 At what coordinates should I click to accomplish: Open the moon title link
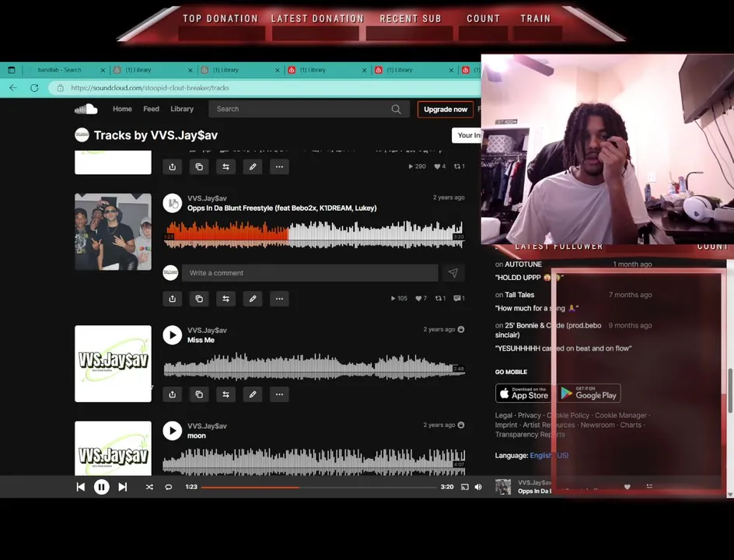197,436
